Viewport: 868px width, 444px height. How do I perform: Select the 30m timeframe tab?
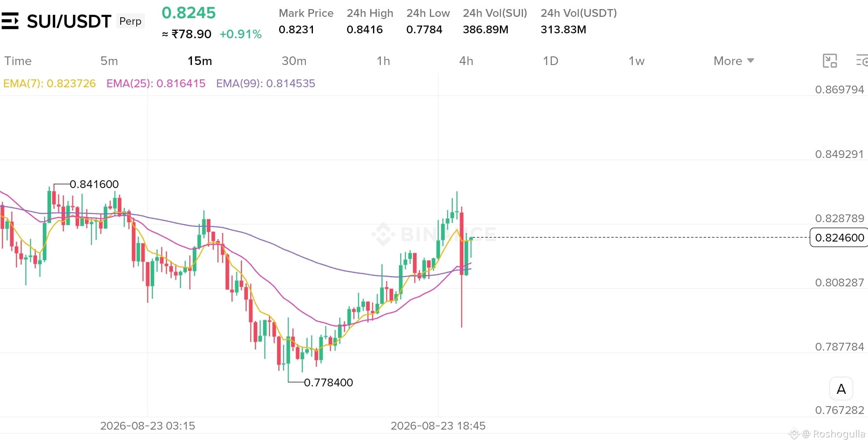coord(294,61)
